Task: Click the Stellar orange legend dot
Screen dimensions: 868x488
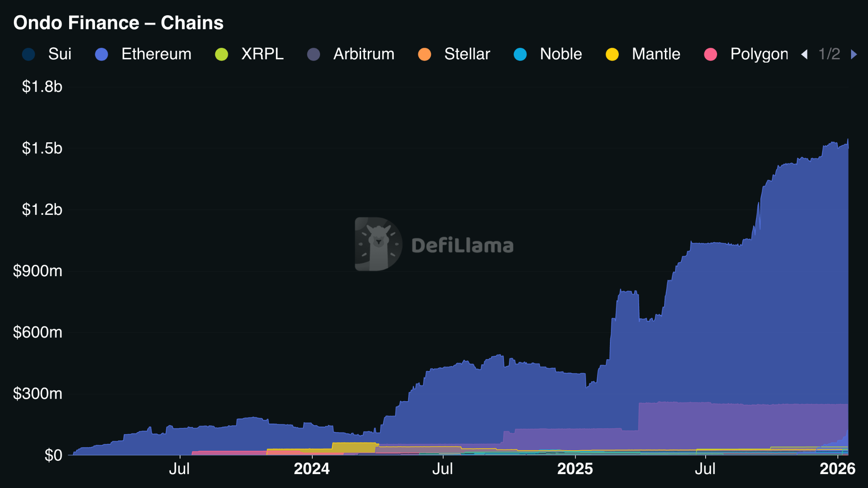Action: pyautogui.click(x=424, y=55)
